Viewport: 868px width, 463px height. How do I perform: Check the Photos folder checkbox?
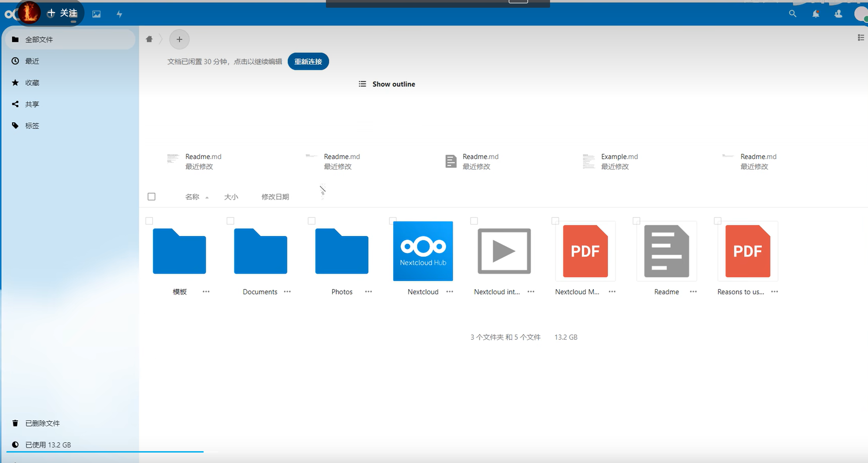tap(312, 221)
